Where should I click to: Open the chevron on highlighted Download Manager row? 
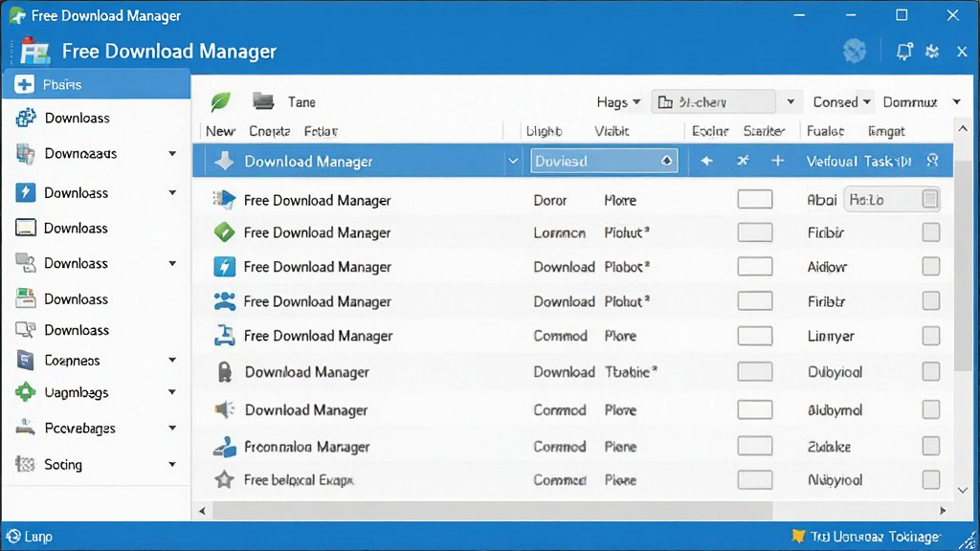click(x=513, y=161)
